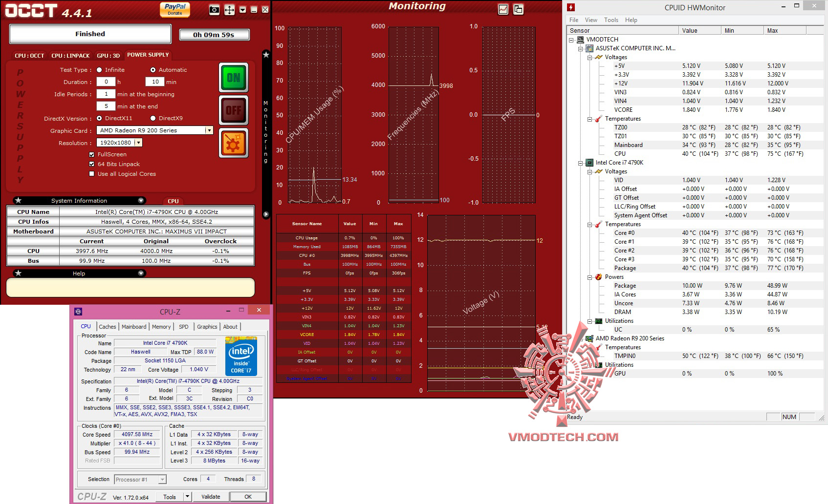Stop the test with the red OFF button
This screenshot has width=828, height=504.
click(x=234, y=110)
